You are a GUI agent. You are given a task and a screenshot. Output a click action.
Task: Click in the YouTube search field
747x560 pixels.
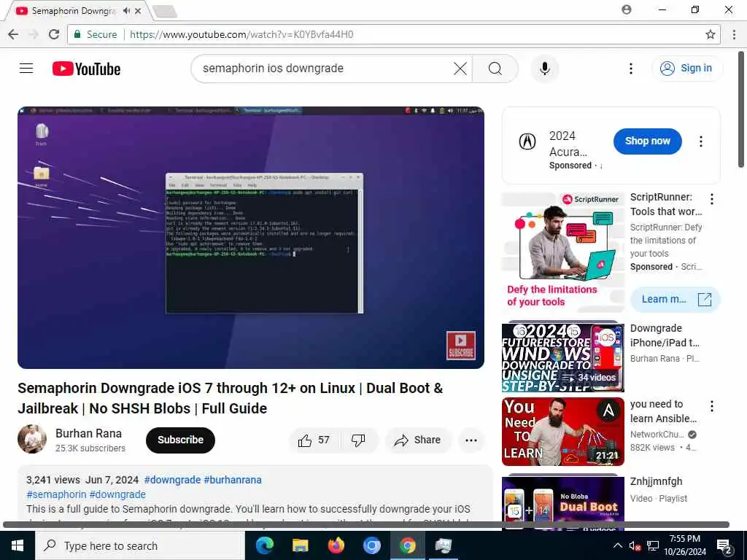(x=326, y=69)
